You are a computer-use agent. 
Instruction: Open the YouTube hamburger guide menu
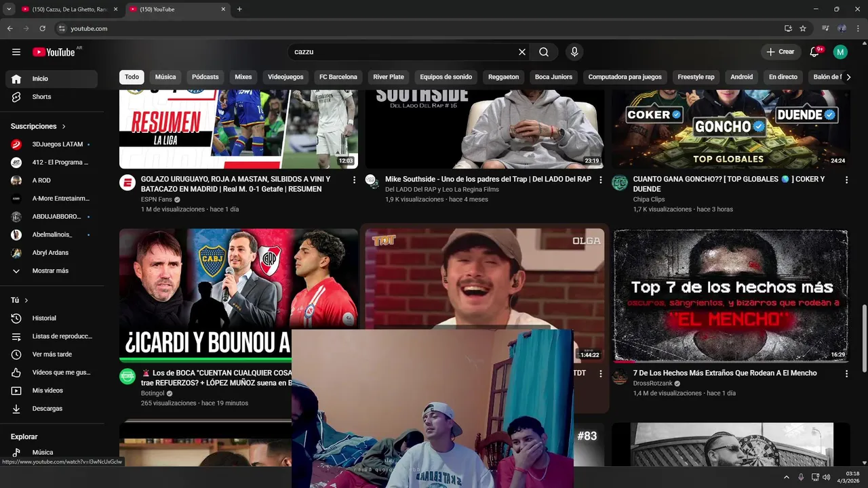[x=16, y=52]
